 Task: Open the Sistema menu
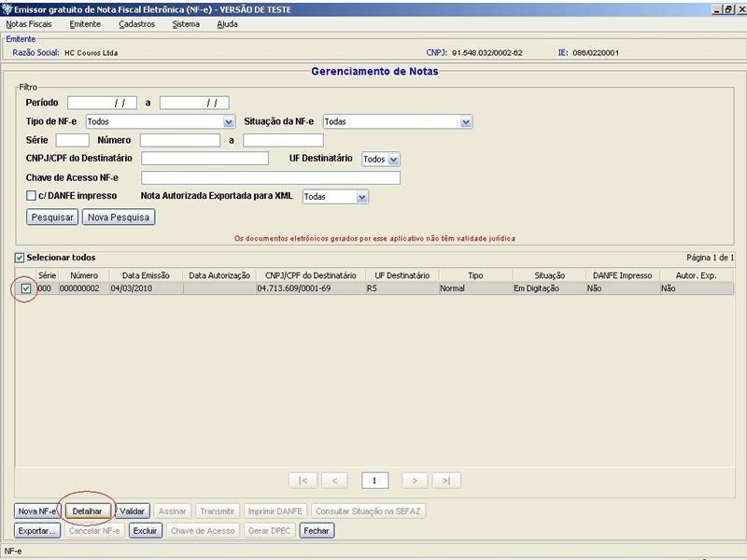coord(186,24)
